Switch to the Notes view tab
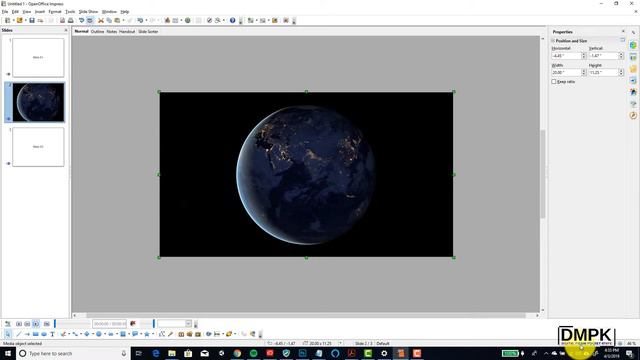The width and height of the screenshot is (640, 360). tap(111, 31)
